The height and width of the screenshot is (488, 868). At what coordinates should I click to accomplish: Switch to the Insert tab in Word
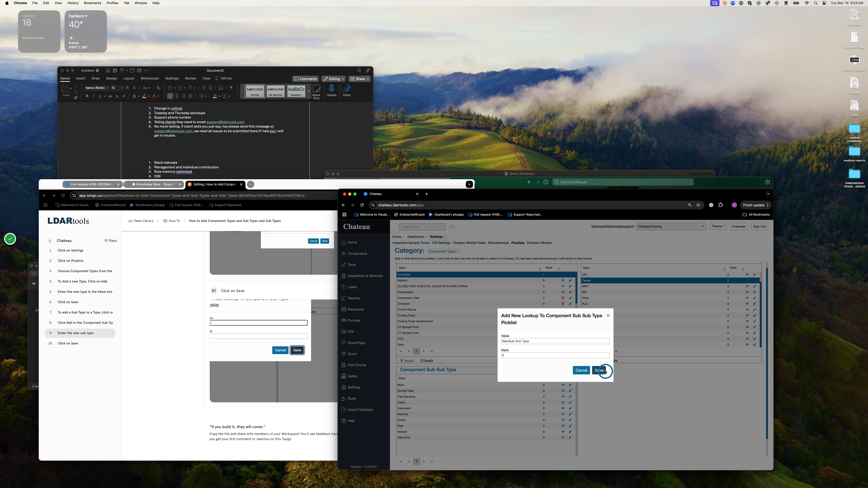(80, 78)
